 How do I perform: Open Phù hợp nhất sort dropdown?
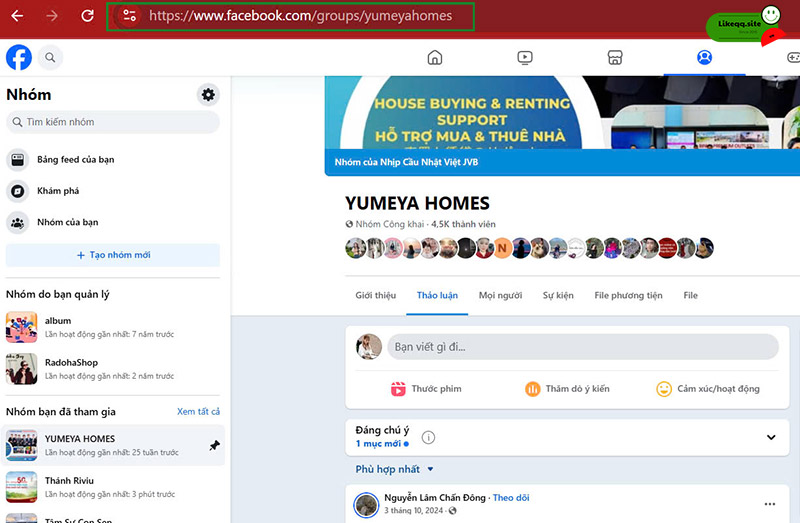coord(394,469)
